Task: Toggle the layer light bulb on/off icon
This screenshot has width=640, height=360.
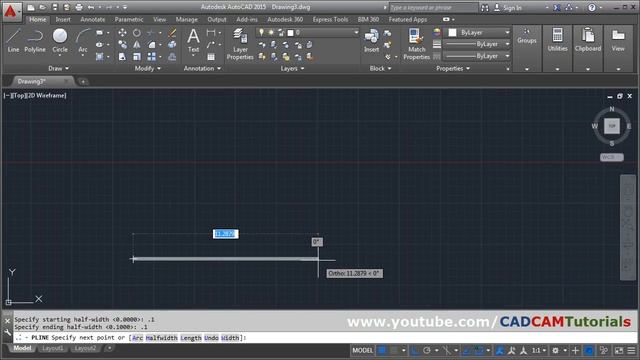Action: 261,32
